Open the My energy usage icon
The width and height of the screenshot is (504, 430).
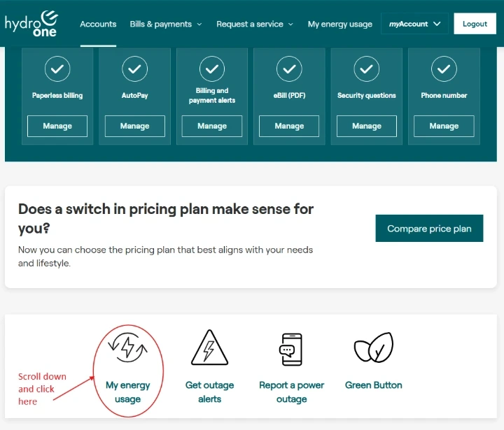(x=127, y=348)
